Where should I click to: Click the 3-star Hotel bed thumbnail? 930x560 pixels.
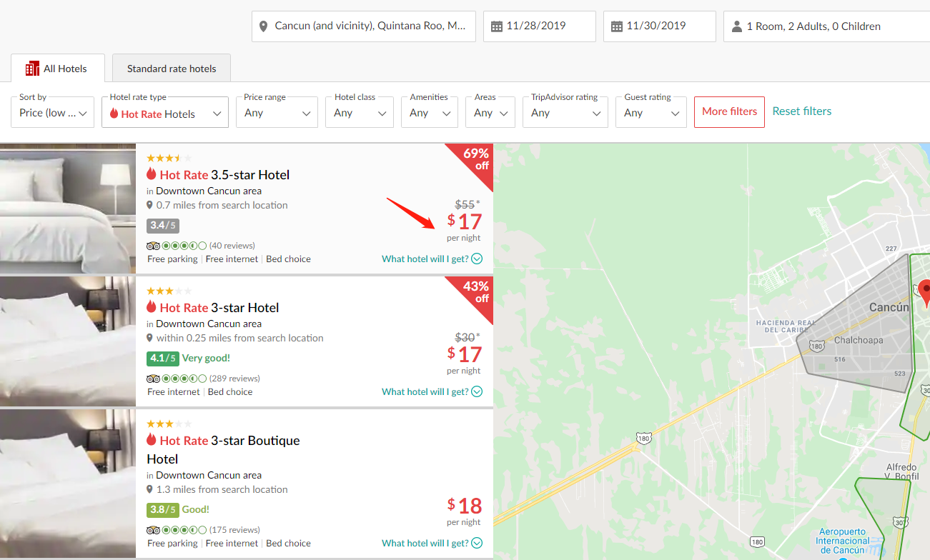(x=68, y=341)
